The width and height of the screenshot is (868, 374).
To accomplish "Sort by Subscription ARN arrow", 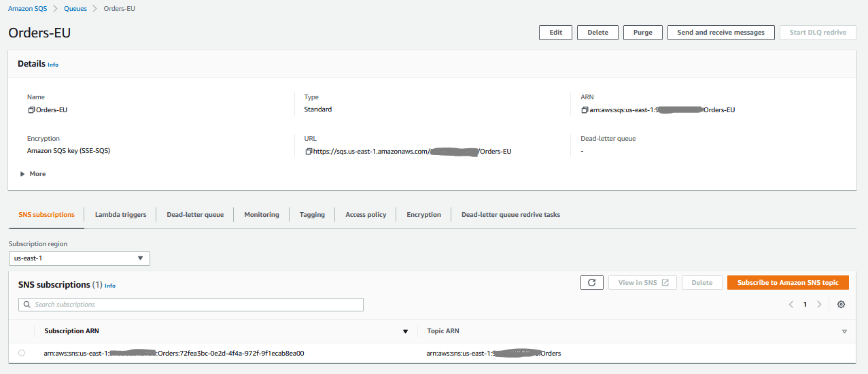I will [406, 332].
